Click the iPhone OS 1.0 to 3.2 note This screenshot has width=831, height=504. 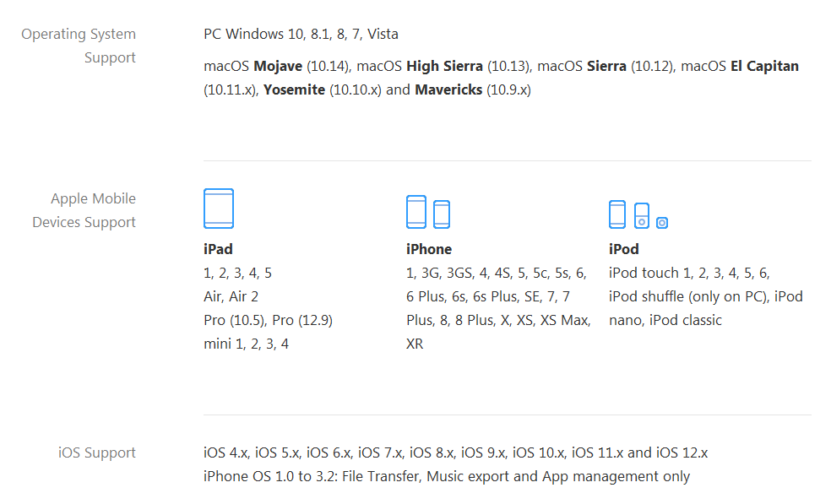coord(447,476)
